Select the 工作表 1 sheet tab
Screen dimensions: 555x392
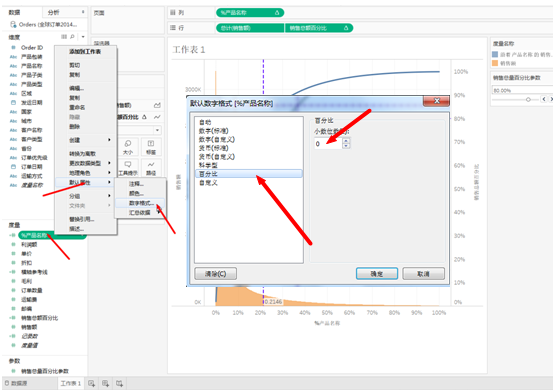pos(71,383)
